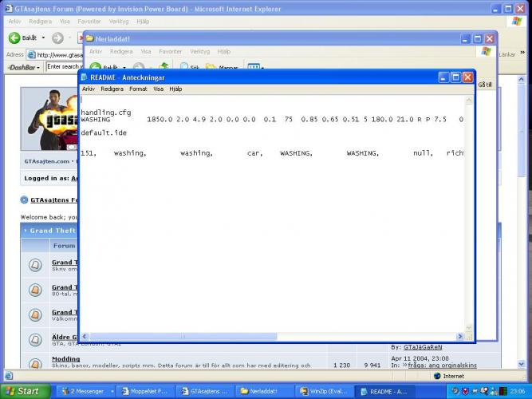Switch to the MoppeNet taskbar button
This screenshot has width=532, height=399.
click(144, 391)
